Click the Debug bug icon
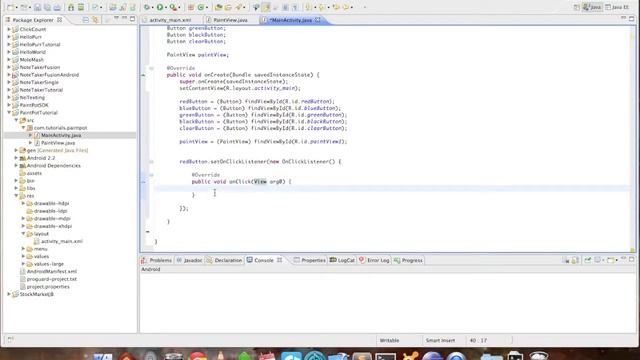The width and height of the screenshot is (640, 360). [147, 7]
